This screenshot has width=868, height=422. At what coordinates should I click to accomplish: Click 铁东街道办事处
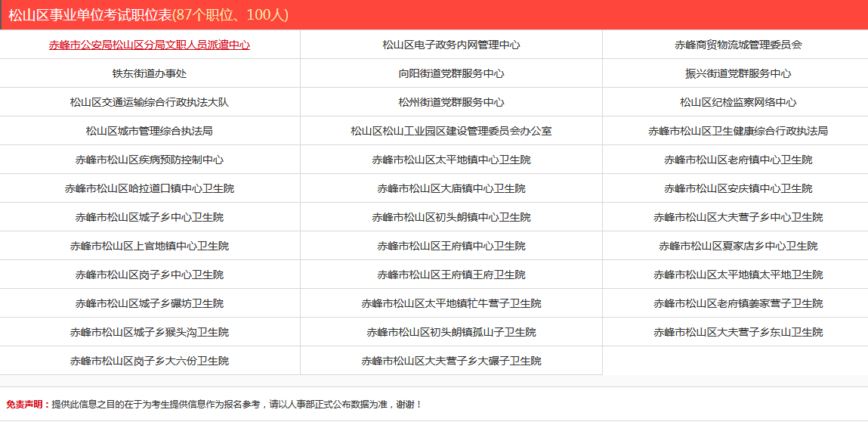(150, 74)
